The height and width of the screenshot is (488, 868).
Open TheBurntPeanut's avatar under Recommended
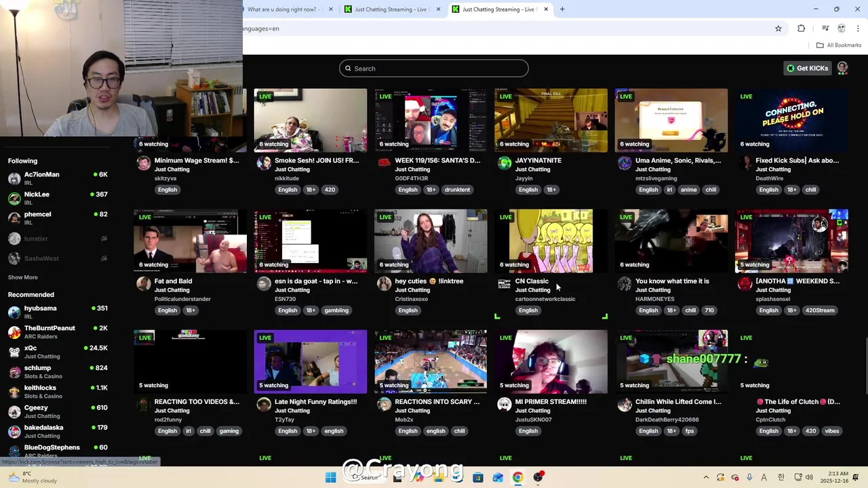(14, 332)
